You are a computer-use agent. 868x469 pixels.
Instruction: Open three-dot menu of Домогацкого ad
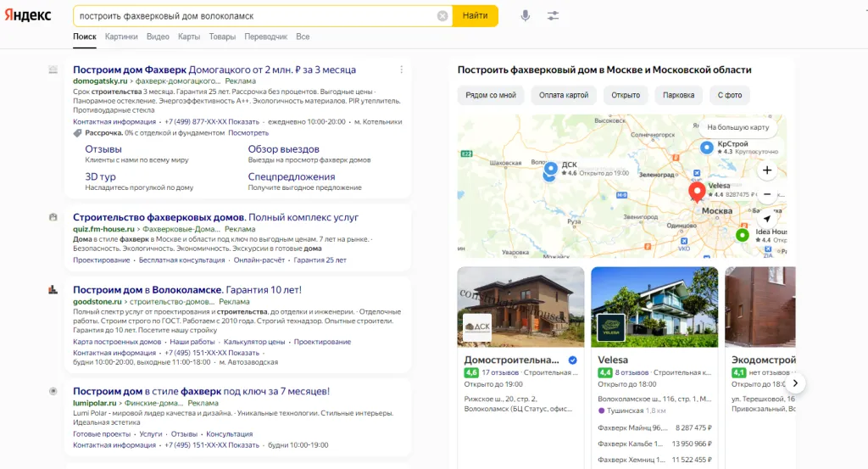tap(401, 70)
